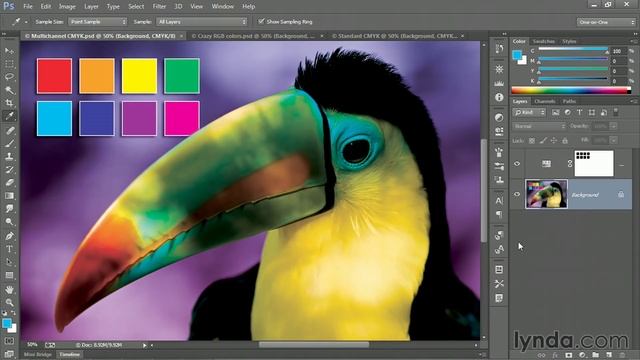Select the Horizontal Type tool
640x360 pixels.
[9, 249]
